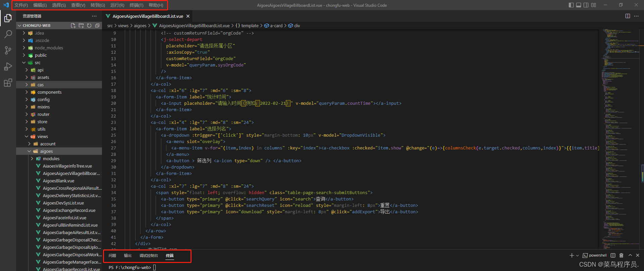Toggle primary sidebar layout icon
Image resolution: width=644 pixels, height=271 pixels.
[571, 5]
